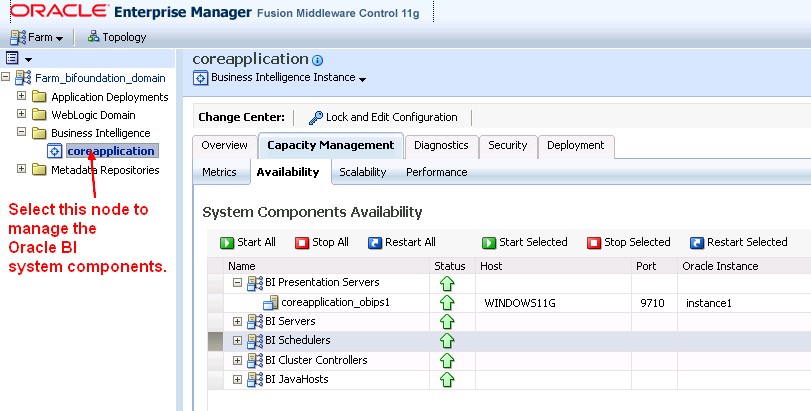Expand the BI Servers row

237,322
